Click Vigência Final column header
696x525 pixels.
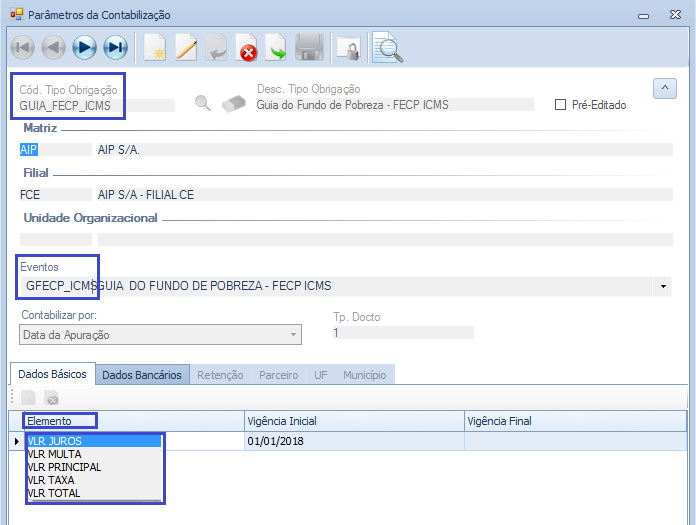pos(575,421)
